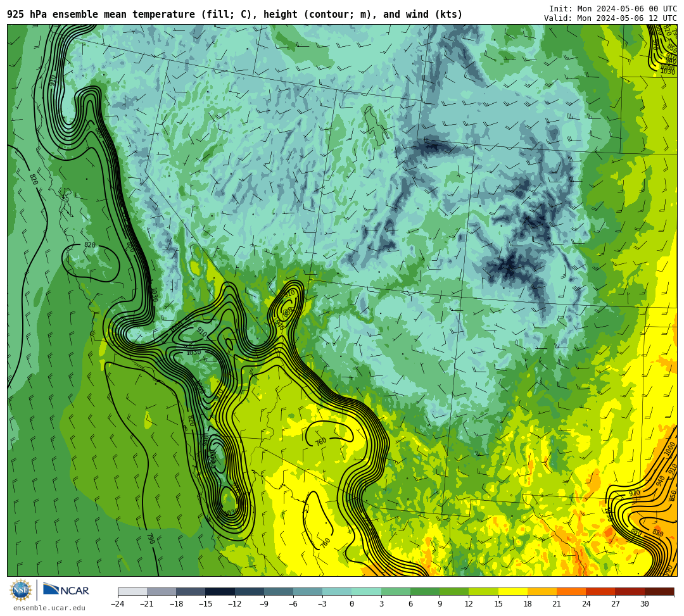Click the '18' colorbar label
Image resolution: width=684 pixels, height=616 pixels.
(528, 604)
